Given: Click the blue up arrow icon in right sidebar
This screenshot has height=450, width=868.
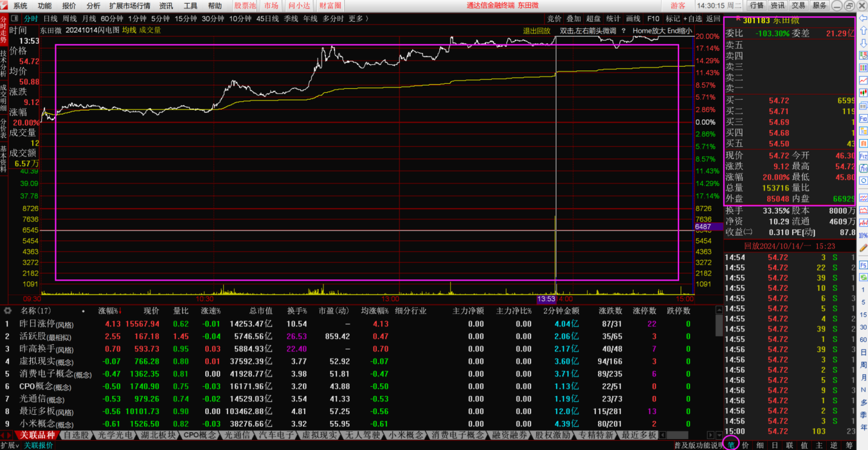Looking at the screenshot, I should (x=864, y=30).
